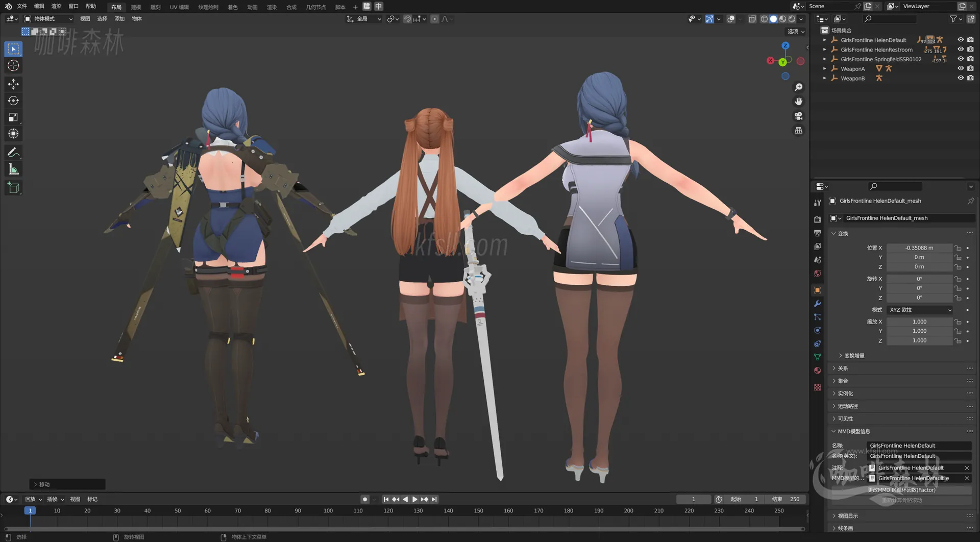Open the Add Cube tool
This screenshot has width=980, height=542.
point(13,187)
